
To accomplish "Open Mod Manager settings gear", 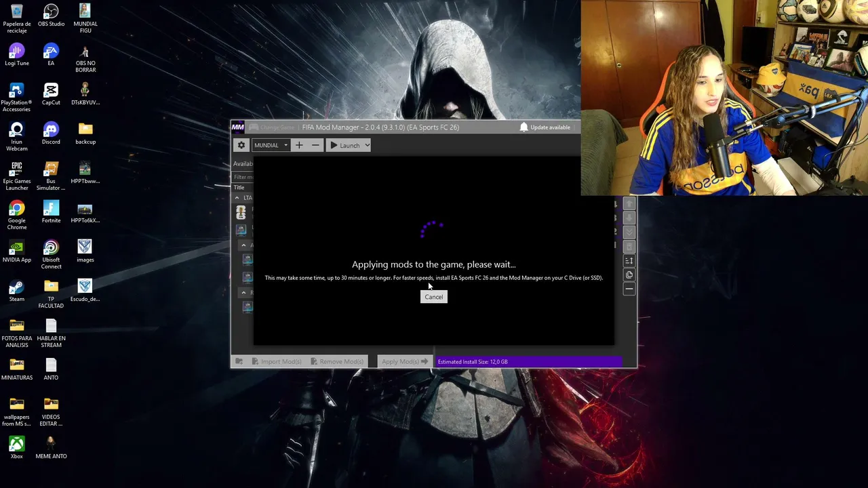I will (x=241, y=145).
